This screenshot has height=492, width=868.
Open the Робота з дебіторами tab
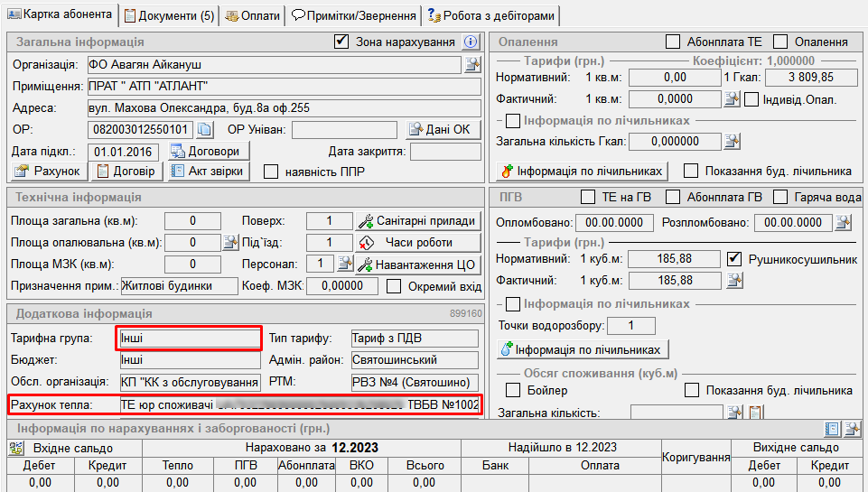click(x=492, y=15)
